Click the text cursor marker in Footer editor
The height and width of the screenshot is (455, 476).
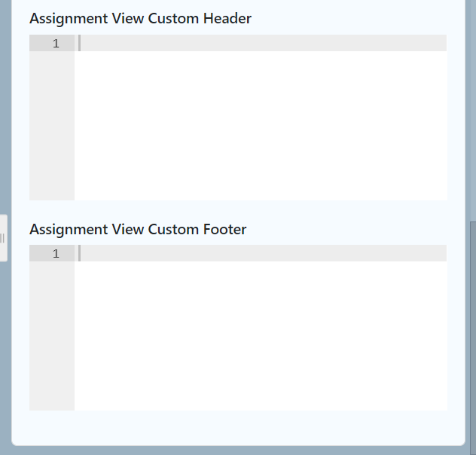point(80,254)
